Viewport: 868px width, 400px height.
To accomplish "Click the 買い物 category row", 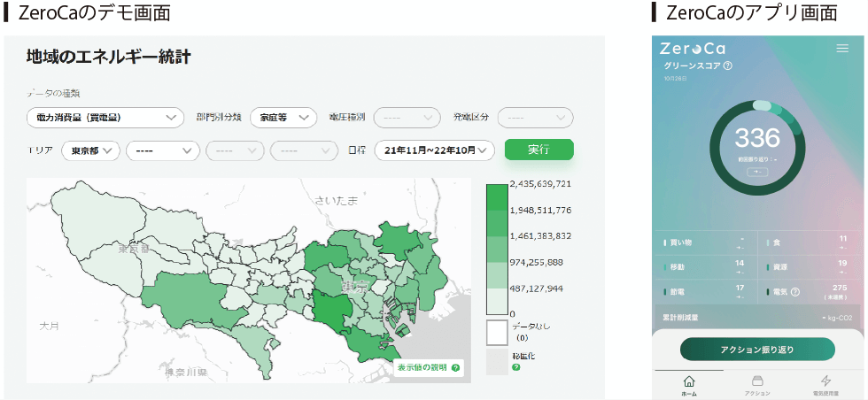I will [706, 242].
